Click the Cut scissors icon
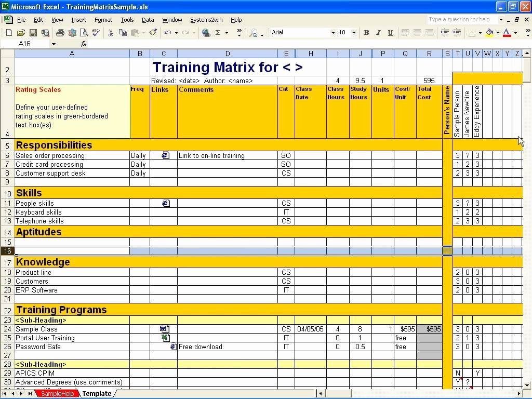Viewport: 532px width, 399px height. click(111, 33)
